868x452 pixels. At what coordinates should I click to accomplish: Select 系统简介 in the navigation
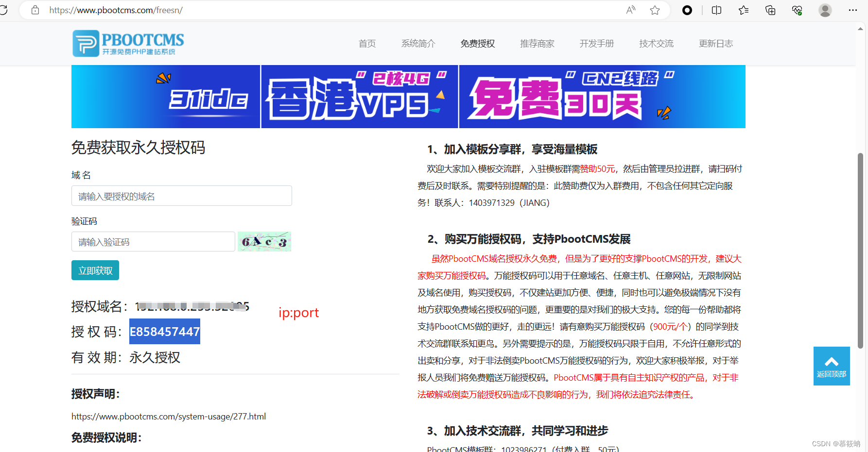(x=418, y=43)
